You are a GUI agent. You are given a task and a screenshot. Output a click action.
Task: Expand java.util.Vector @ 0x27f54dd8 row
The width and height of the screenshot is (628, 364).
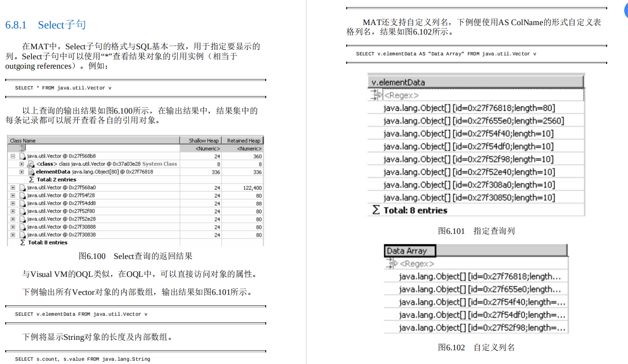(13, 203)
